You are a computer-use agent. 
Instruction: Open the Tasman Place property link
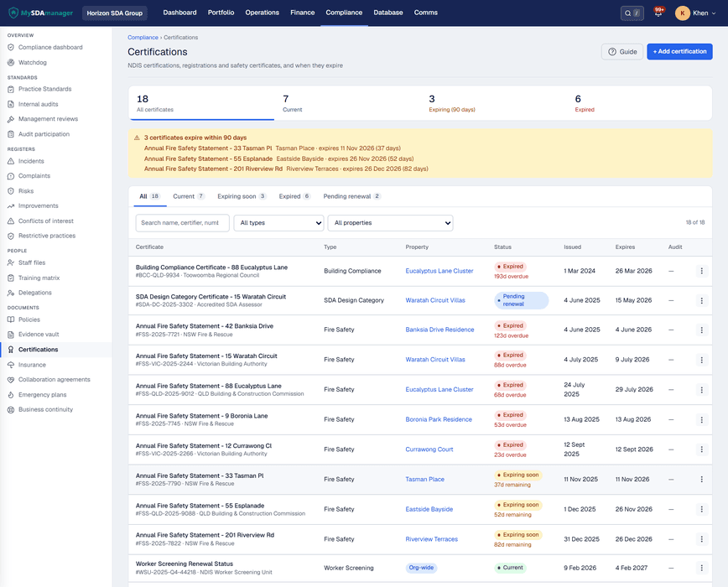(425, 480)
